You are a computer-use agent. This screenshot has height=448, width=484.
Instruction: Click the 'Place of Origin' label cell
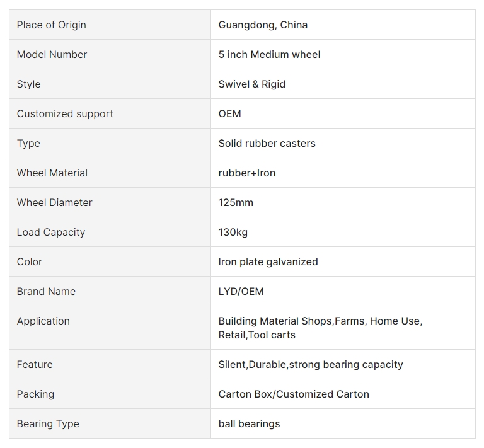pos(110,25)
